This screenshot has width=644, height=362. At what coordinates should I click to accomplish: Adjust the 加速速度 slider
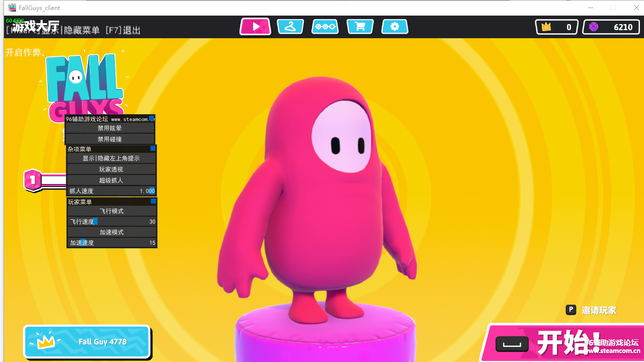tap(112, 242)
